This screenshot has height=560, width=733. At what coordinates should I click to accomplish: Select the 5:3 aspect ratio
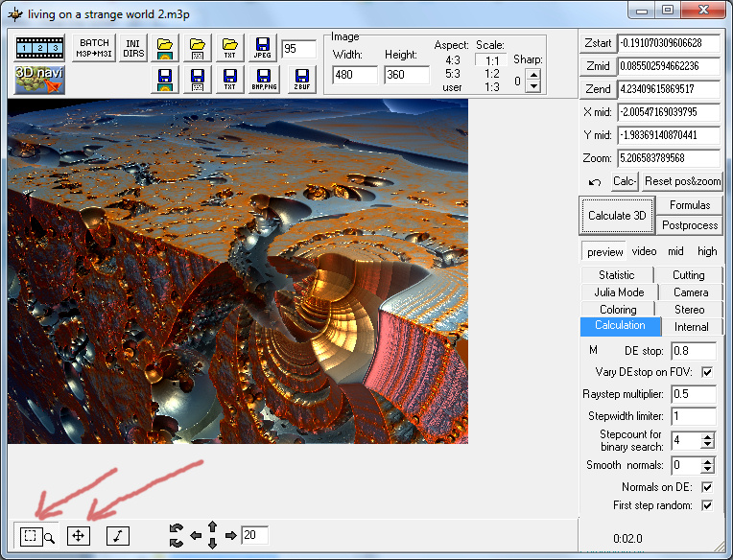453,74
